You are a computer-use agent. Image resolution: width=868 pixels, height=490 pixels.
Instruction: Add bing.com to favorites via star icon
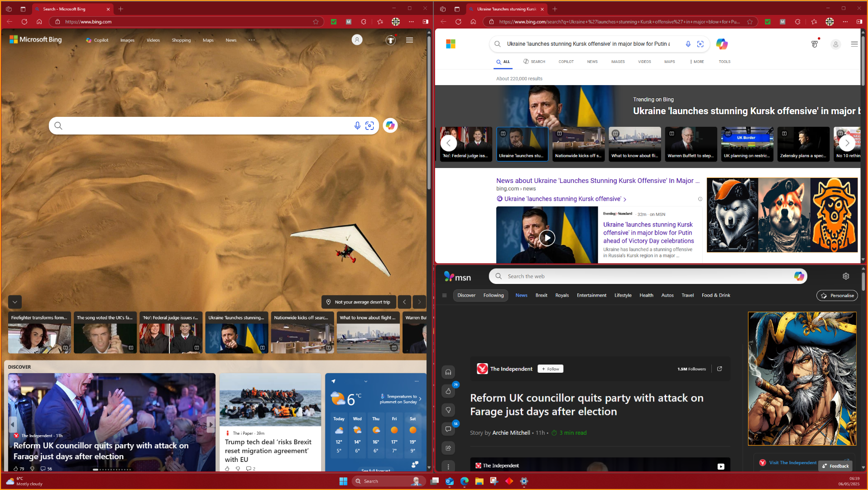316,21
